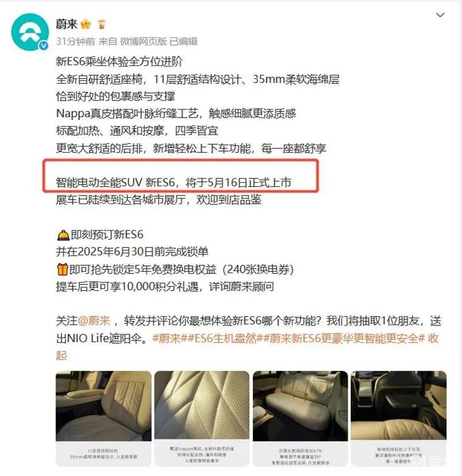462x476 pixels.
Task: Open the Nappa leather stitching close-up thumbnail
Action: pyautogui.click(x=202, y=418)
